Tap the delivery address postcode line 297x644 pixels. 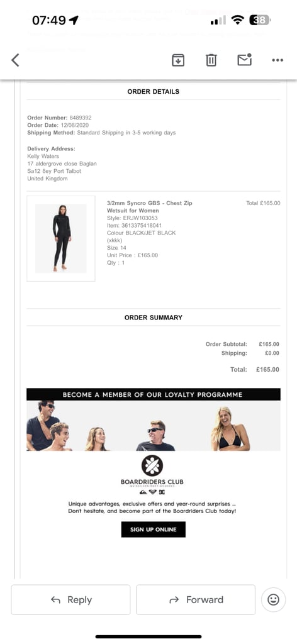coord(54,171)
